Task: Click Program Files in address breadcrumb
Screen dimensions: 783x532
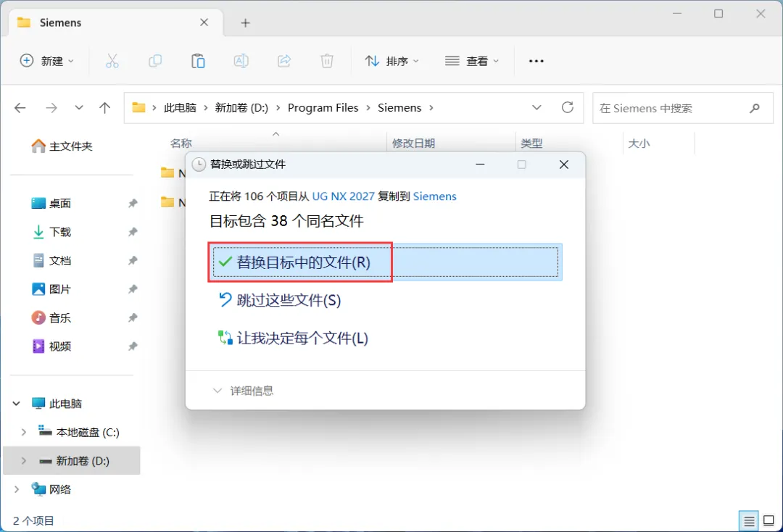Action: click(x=323, y=108)
